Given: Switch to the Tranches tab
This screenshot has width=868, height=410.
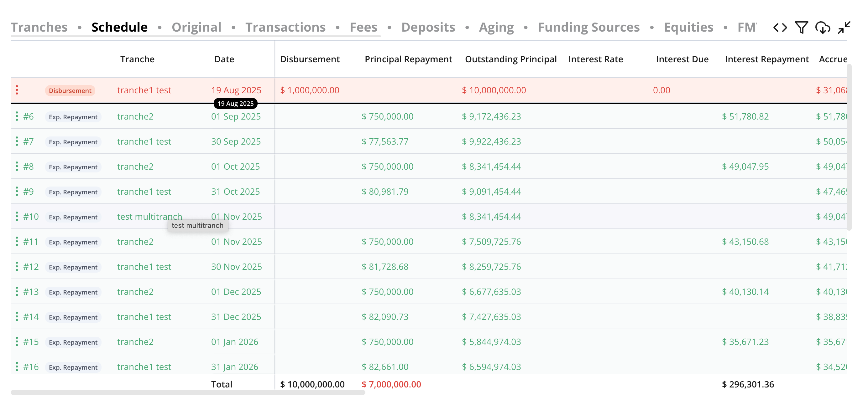Looking at the screenshot, I should pyautogui.click(x=39, y=27).
